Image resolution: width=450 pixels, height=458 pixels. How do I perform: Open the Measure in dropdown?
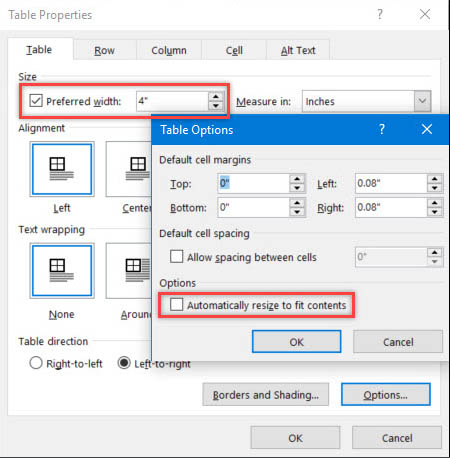(x=422, y=101)
